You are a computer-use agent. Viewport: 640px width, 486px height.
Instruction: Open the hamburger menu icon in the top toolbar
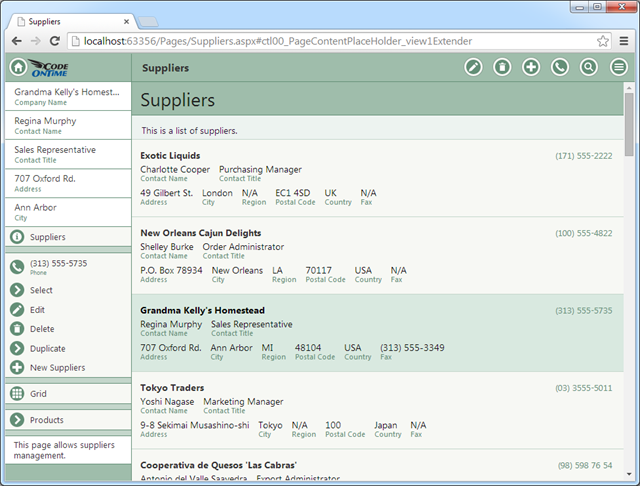point(619,68)
